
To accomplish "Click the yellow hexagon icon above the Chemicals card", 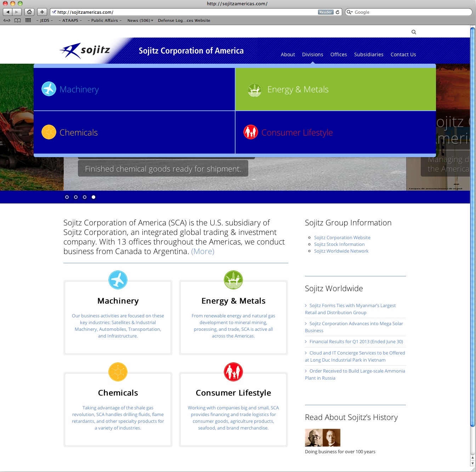I will pyautogui.click(x=118, y=372).
